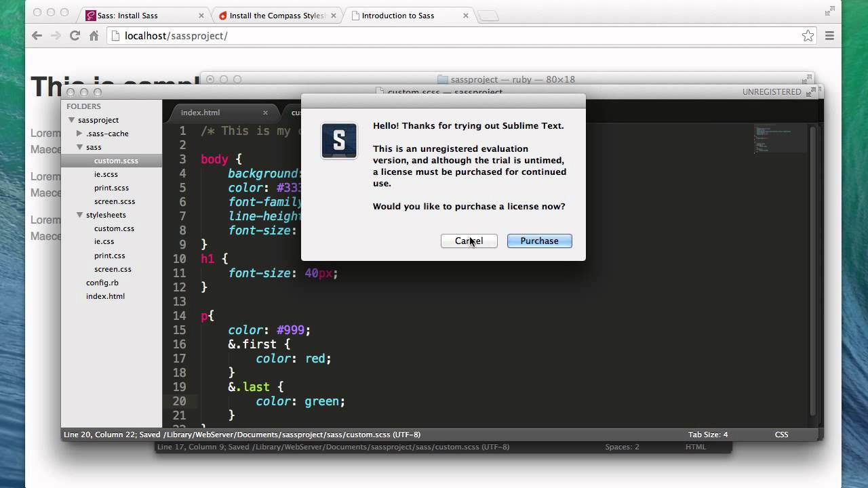Click the Purchase button

[x=539, y=241]
